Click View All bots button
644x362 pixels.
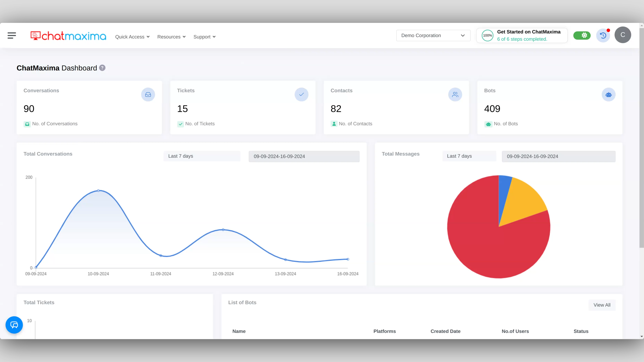(602, 305)
